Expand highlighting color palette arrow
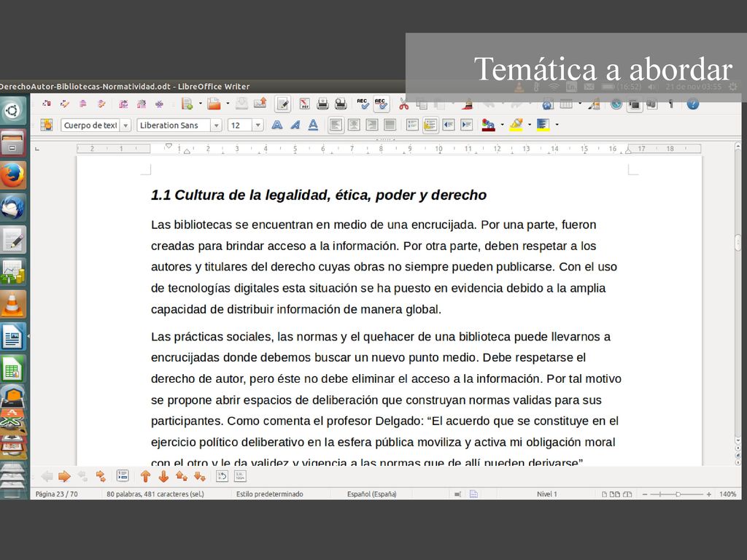The image size is (747, 560). 530,125
